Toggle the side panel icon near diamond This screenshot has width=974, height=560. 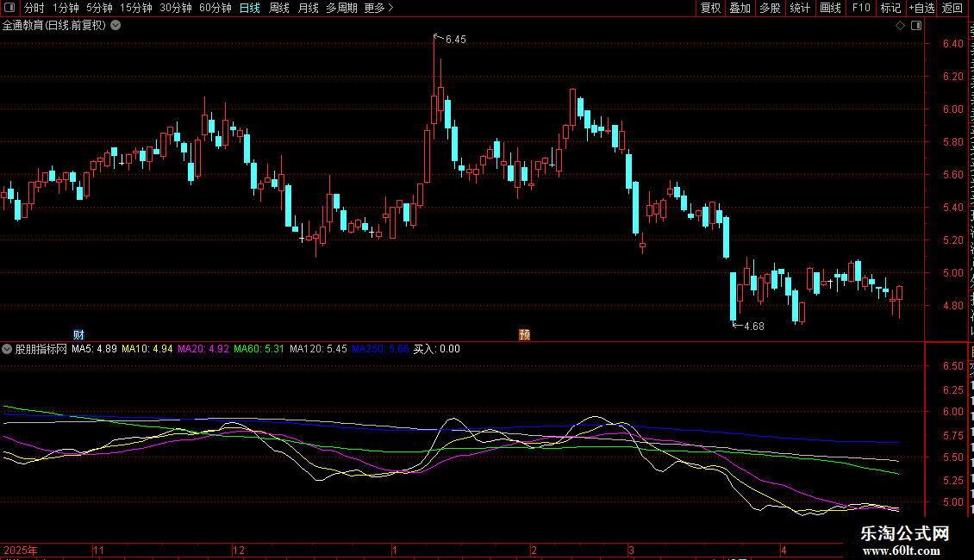coord(916,26)
